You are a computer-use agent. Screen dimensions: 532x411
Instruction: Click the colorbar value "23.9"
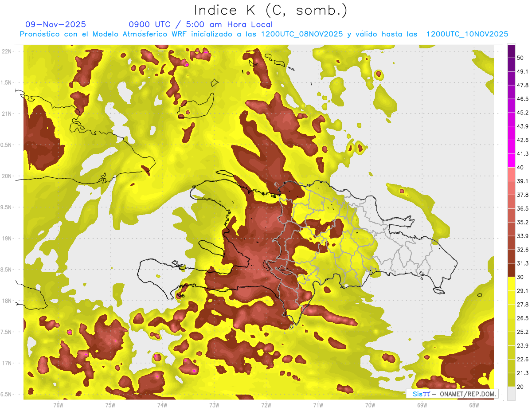coord(523,345)
